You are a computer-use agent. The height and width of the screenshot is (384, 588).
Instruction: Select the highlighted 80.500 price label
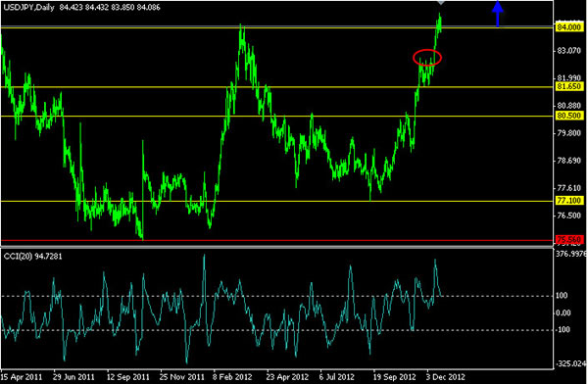click(x=569, y=116)
